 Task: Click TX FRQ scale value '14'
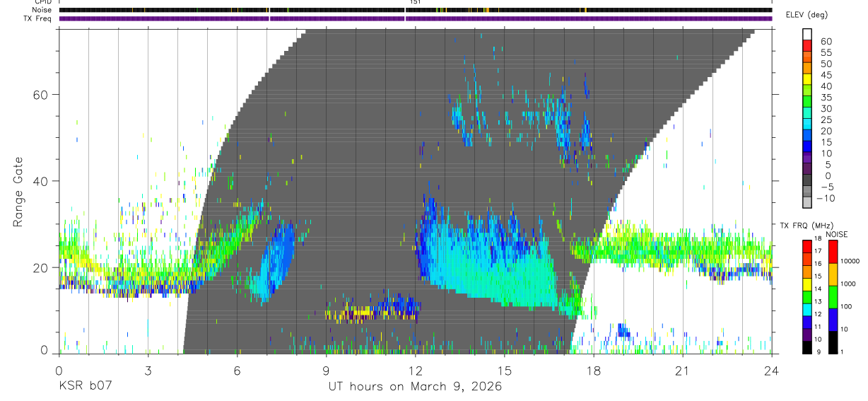(x=817, y=289)
